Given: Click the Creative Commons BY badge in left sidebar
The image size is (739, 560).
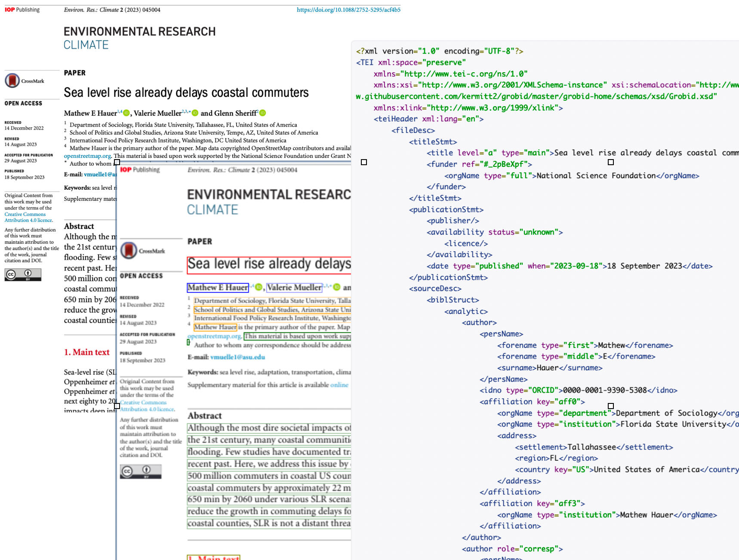Looking at the screenshot, I should (x=23, y=274).
